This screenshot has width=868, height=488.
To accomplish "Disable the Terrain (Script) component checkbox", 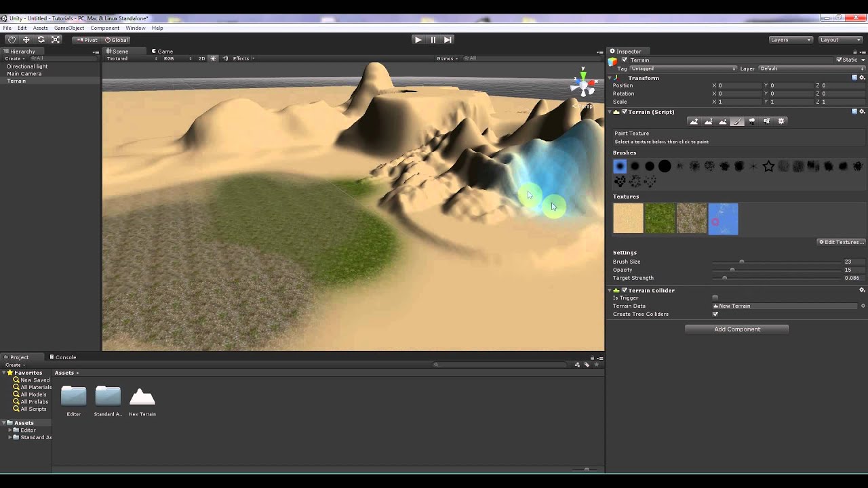I will click(625, 112).
